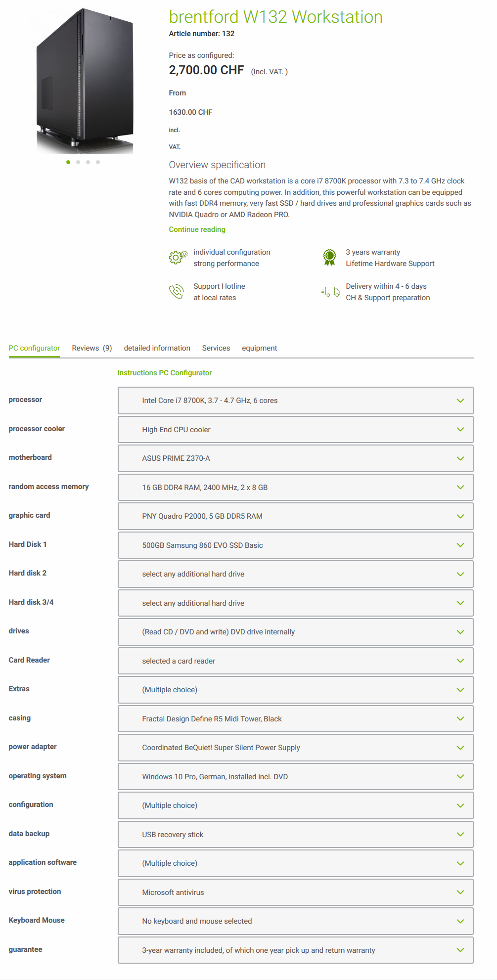Open the operating system dropdown

coord(295,777)
